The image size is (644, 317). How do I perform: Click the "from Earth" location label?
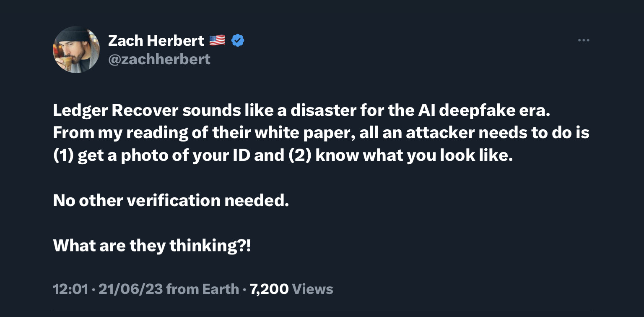pos(203,289)
